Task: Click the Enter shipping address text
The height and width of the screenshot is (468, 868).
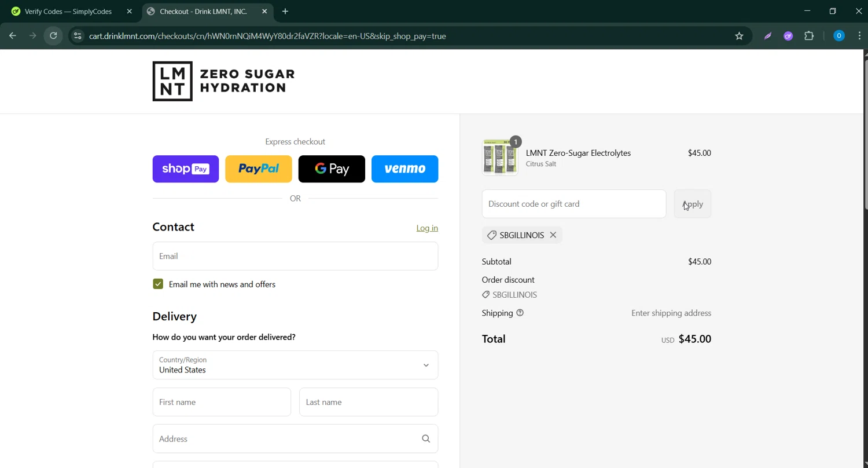Action: click(x=671, y=313)
